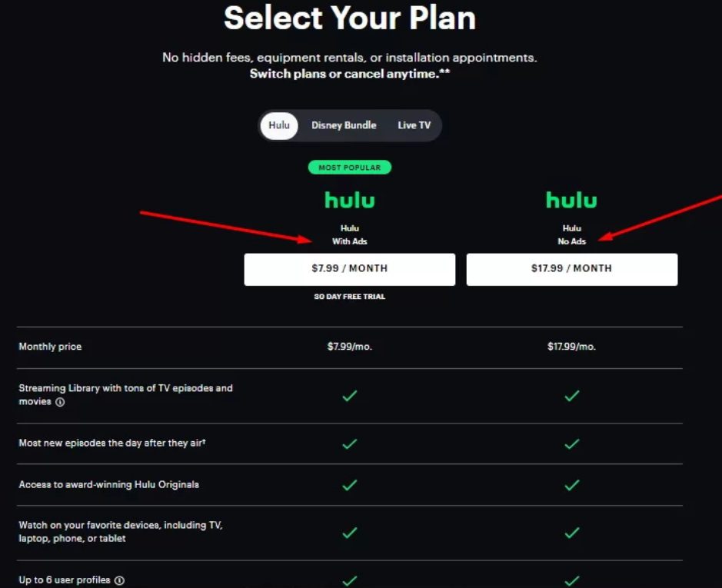Click the Select Your Plan heading
Screen dimensions: 722x588
coord(350,18)
